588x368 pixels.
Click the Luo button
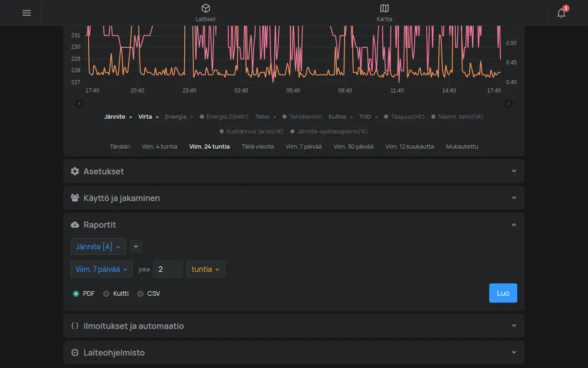(x=503, y=293)
